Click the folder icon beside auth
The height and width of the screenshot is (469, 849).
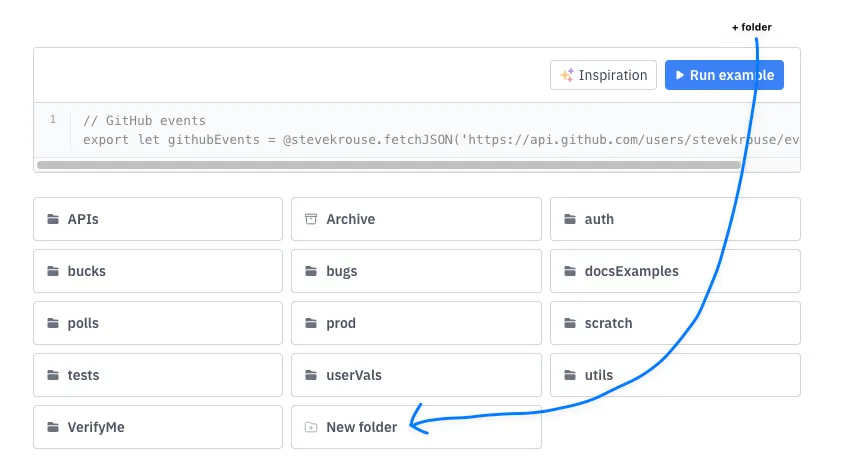coord(570,219)
